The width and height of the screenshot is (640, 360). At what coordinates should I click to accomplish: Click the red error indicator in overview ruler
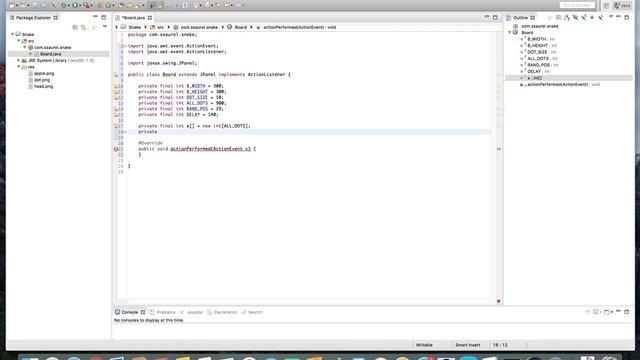(498, 149)
